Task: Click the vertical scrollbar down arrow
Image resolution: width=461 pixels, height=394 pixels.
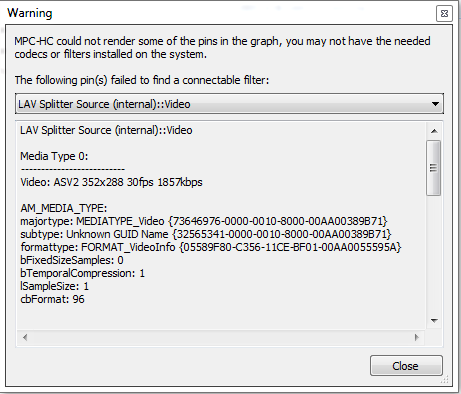Action: pos(434,321)
